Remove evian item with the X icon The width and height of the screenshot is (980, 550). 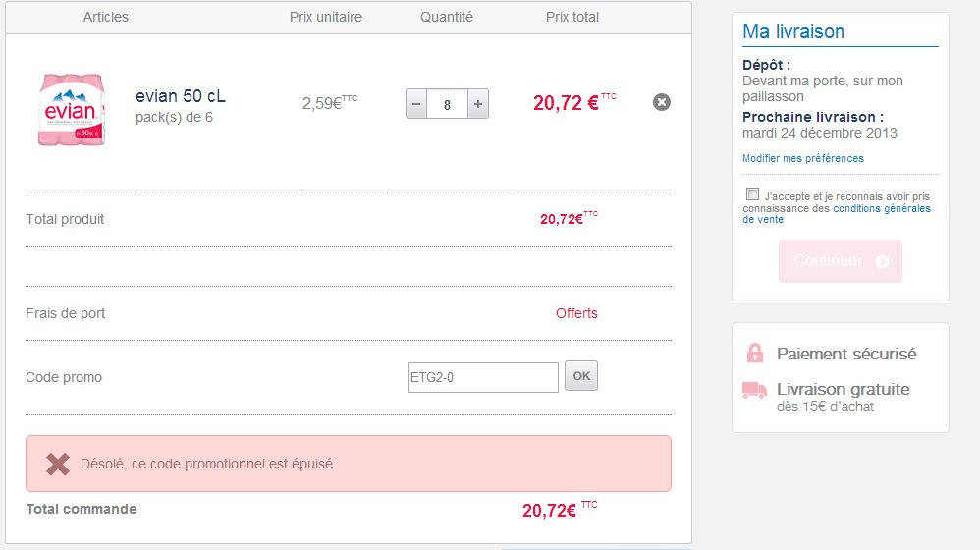662,102
